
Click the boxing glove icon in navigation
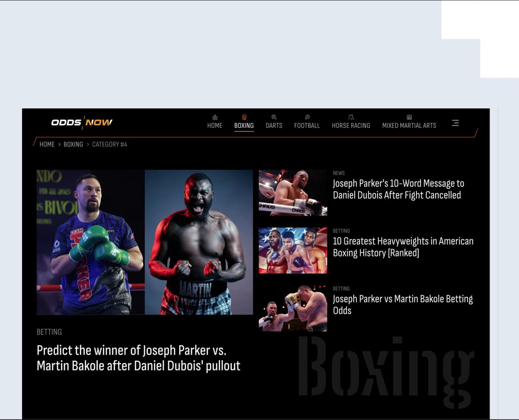pyautogui.click(x=244, y=117)
